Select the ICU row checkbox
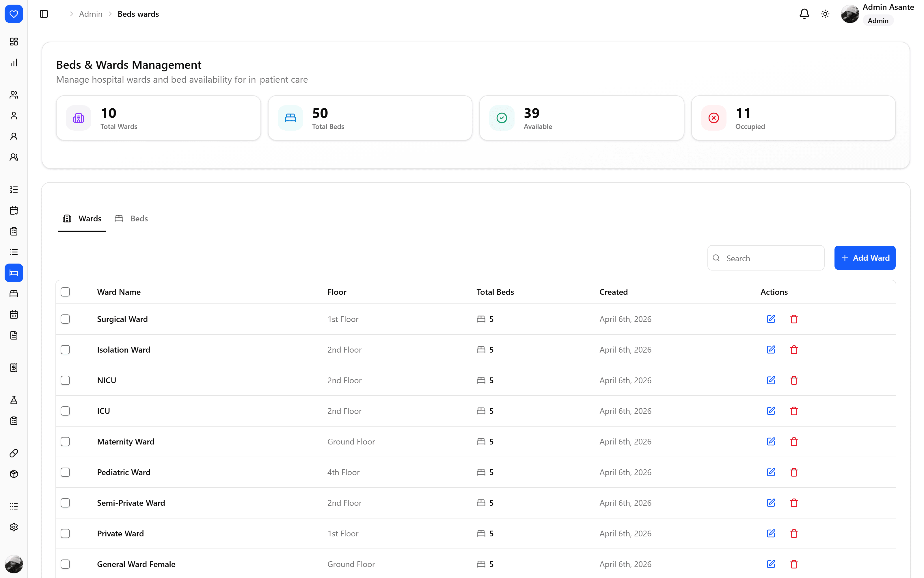 [x=65, y=411]
